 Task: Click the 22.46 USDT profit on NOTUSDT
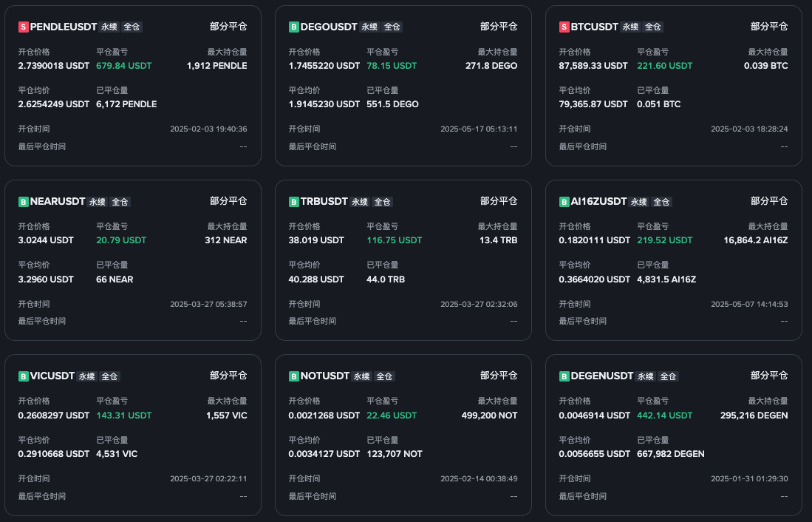[392, 415]
